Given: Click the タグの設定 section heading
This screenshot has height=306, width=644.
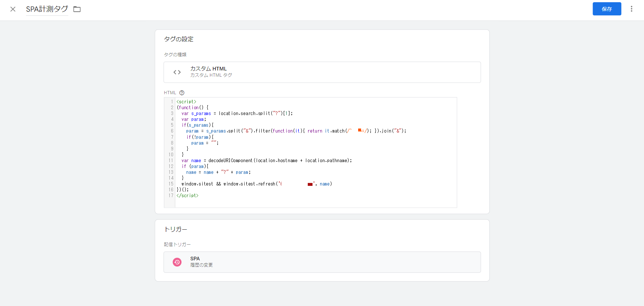Looking at the screenshot, I should (x=179, y=39).
